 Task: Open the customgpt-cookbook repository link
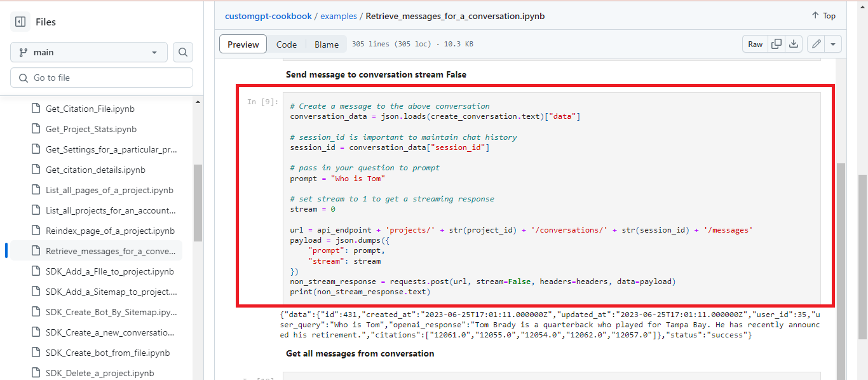point(268,16)
